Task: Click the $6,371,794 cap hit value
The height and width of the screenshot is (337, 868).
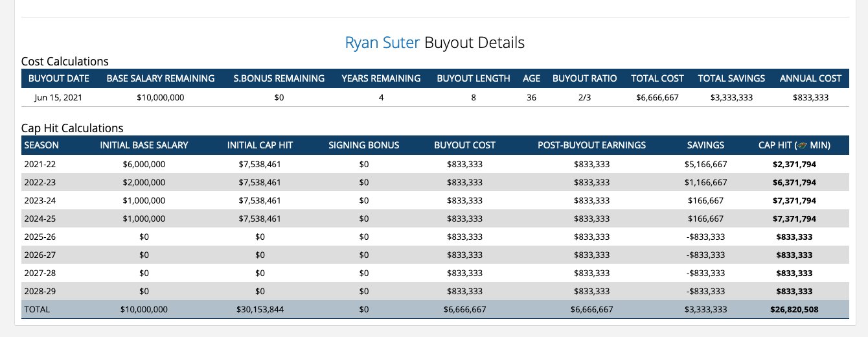Action: point(794,182)
